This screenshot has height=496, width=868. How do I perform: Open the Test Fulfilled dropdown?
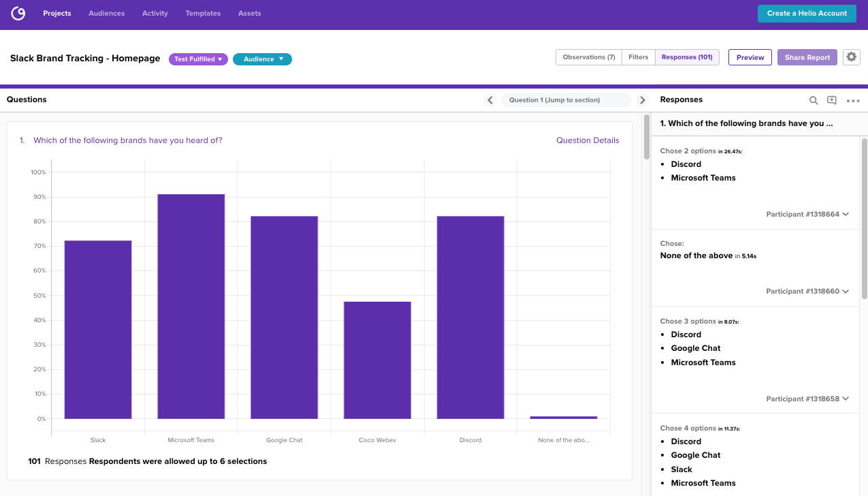198,59
